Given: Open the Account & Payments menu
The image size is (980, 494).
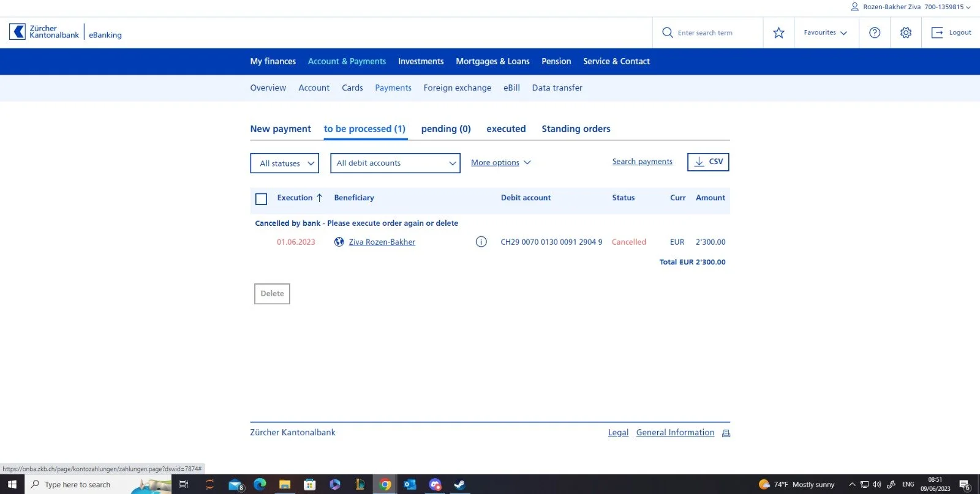Looking at the screenshot, I should 347,61.
